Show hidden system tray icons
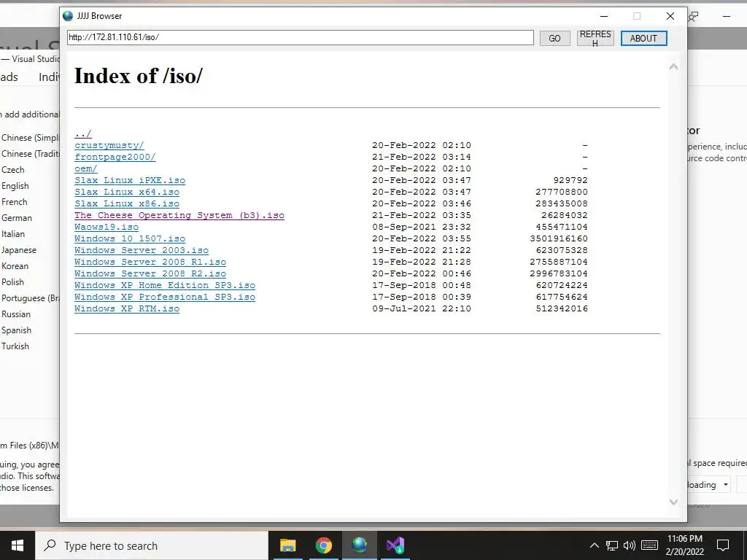This screenshot has height=560, width=747. coord(594,545)
